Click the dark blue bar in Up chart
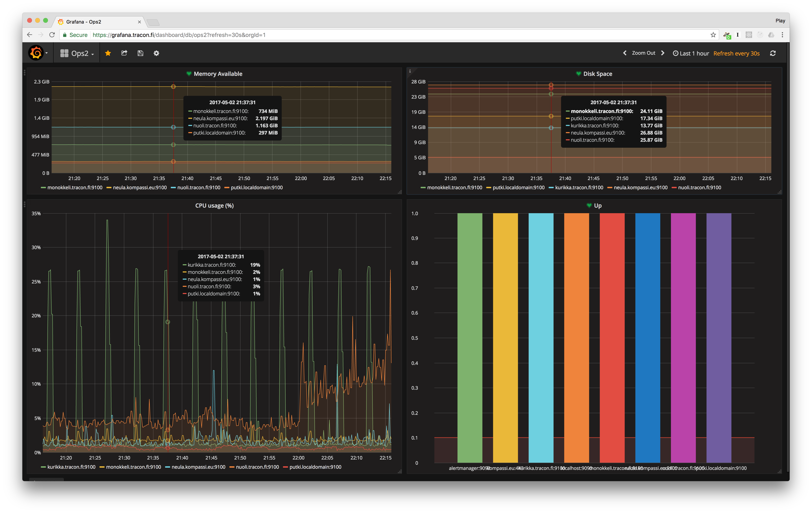This screenshot has height=513, width=812. click(647, 338)
